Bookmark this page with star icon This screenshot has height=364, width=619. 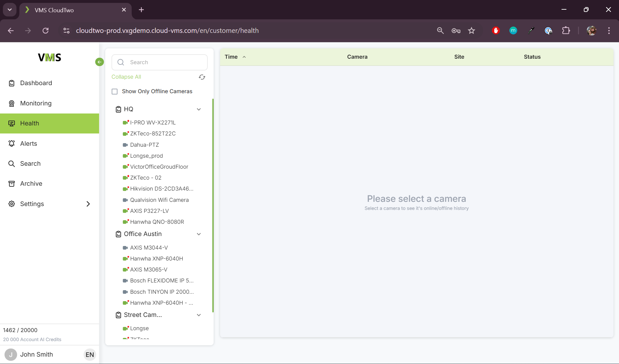click(x=472, y=31)
